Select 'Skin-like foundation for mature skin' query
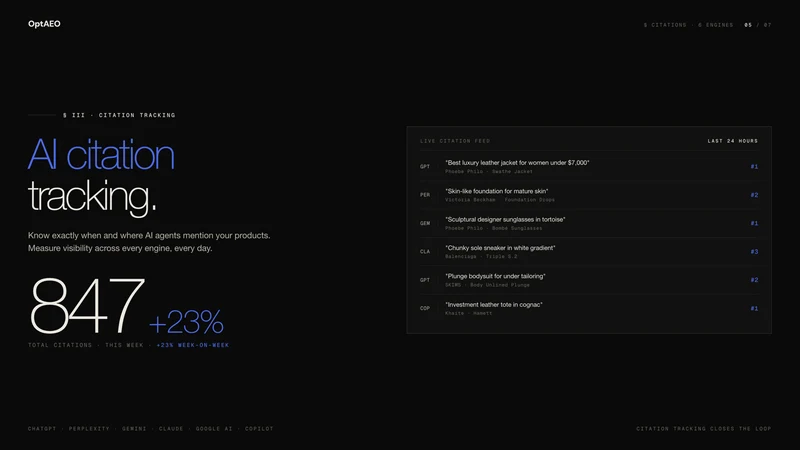 point(496,191)
